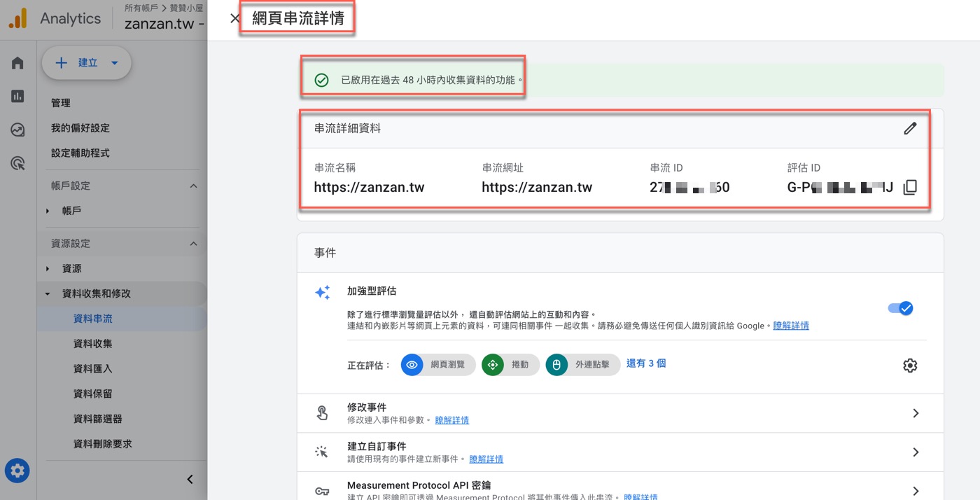Viewport: 980px width, 500px height.
Task: Click the stream URL https://zanzan.tw value
Action: click(537, 187)
